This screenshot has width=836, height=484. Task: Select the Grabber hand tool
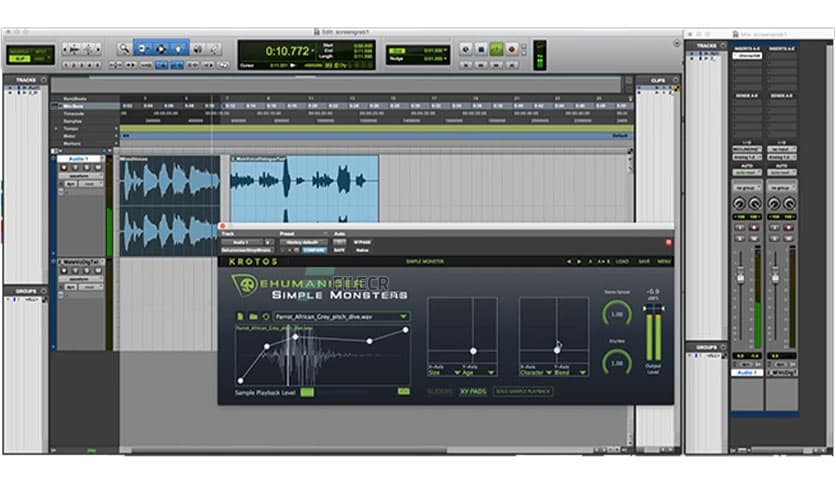point(181,47)
